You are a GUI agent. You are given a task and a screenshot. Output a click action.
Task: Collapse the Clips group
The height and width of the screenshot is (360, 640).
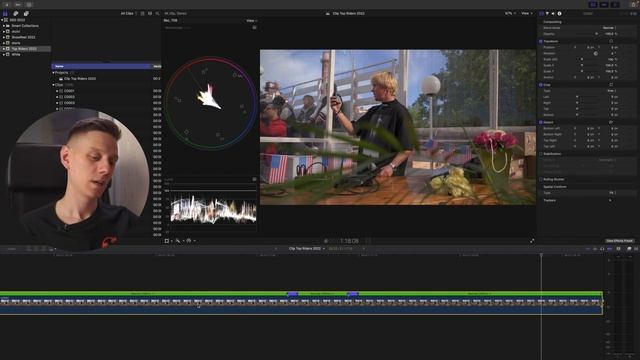point(53,84)
